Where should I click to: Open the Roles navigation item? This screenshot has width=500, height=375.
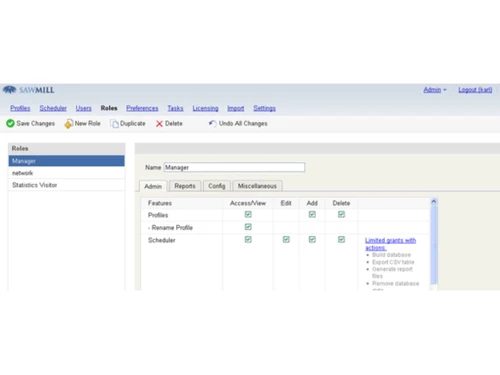[x=109, y=108]
